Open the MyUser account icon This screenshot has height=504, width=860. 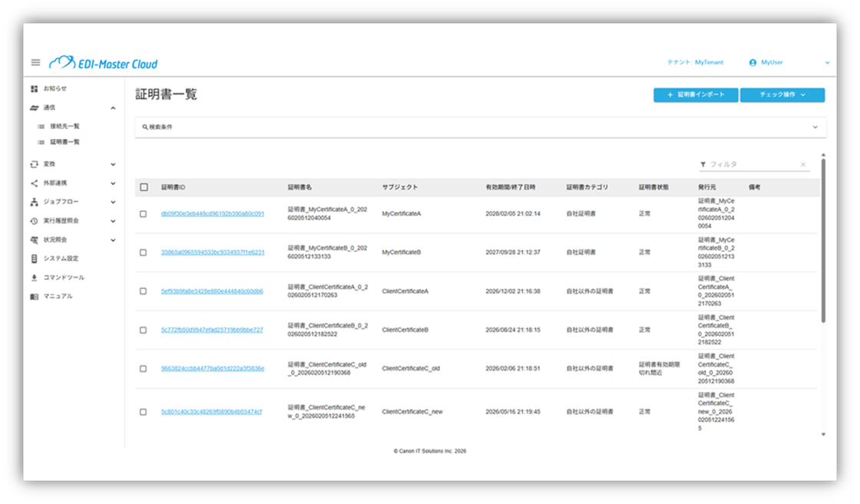(x=752, y=63)
